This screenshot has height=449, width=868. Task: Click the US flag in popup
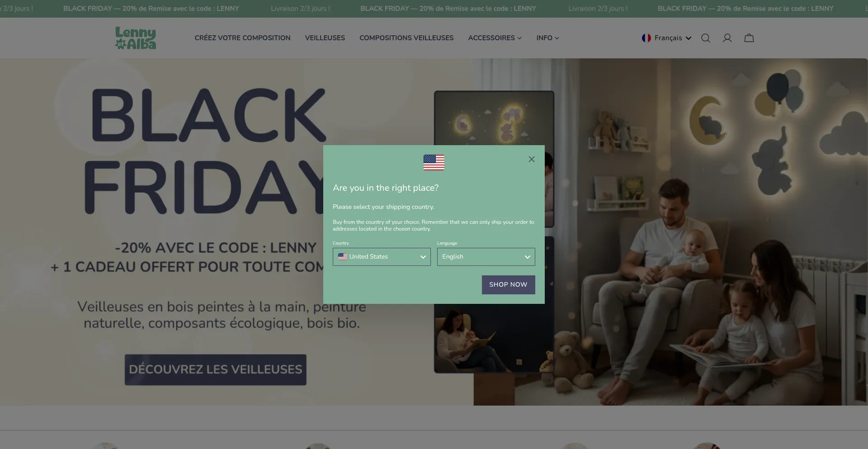(x=434, y=162)
